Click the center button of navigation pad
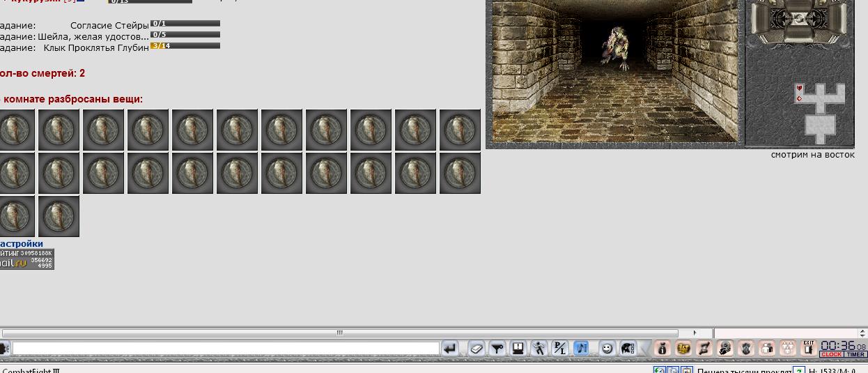Viewport: 868px width, 373px height. coord(800,17)
